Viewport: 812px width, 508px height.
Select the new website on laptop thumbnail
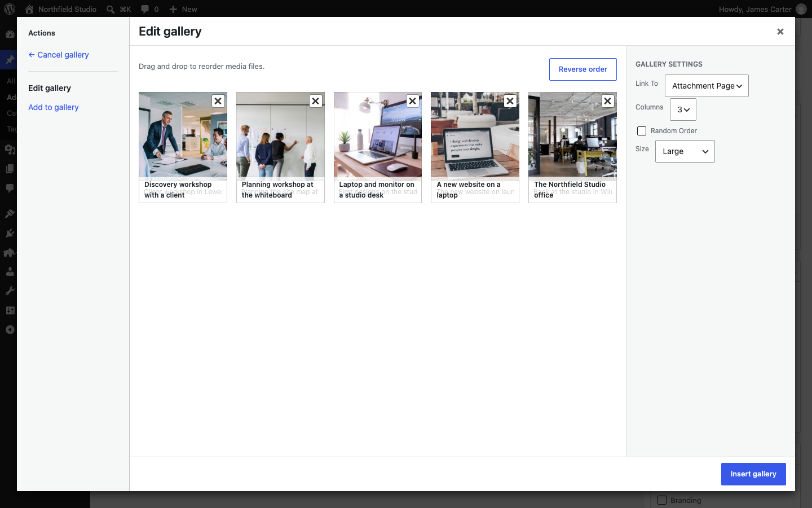coord(475,135)
